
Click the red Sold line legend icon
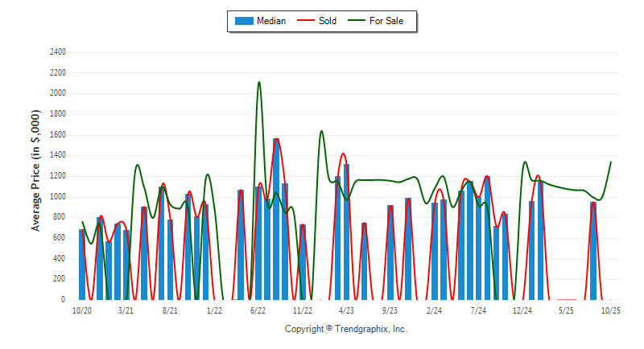coord(307,21)
